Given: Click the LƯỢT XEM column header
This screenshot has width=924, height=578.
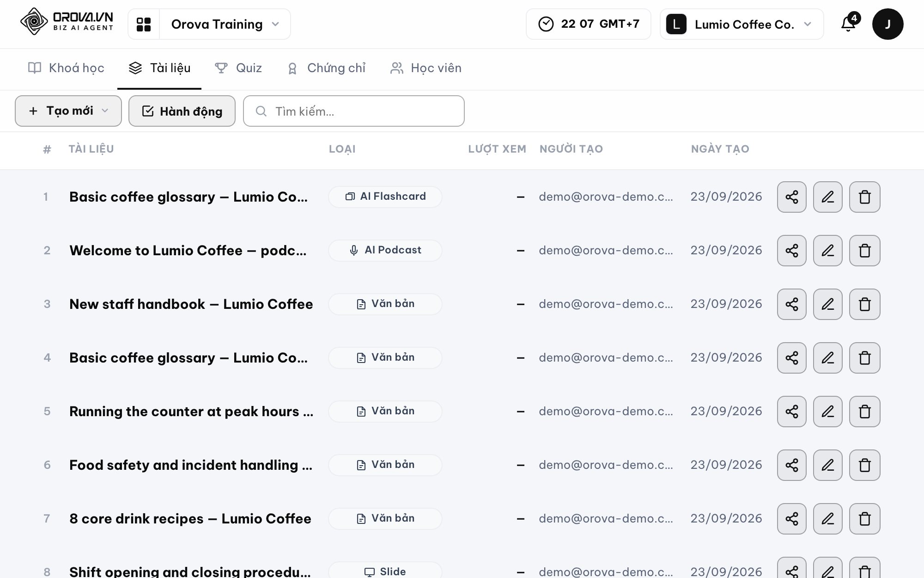Looking at the screenshot, I should click(497, 149).
